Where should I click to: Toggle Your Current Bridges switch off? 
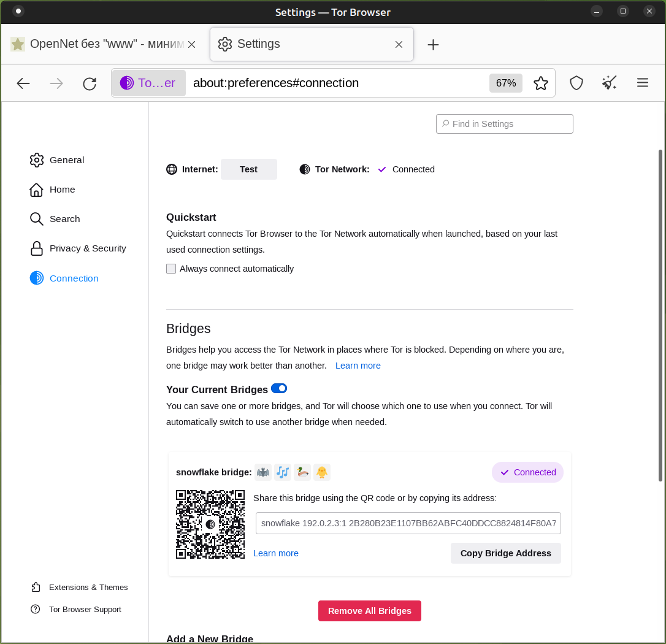click(279, 388)
